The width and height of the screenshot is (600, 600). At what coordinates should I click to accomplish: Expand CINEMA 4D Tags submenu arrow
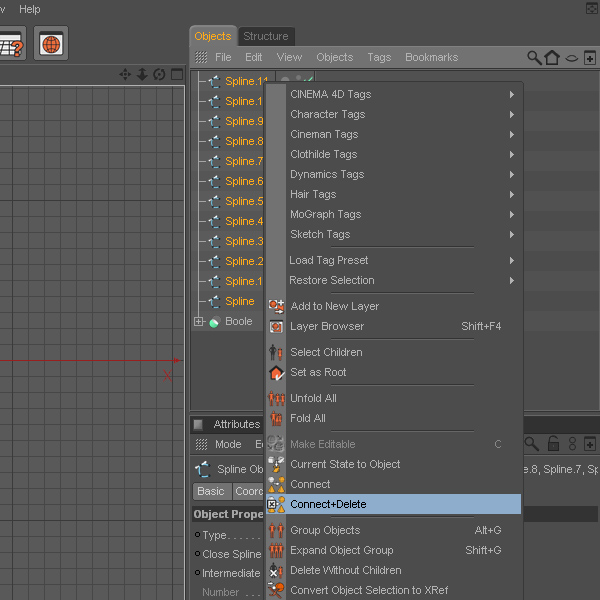(x=512, y=95)
